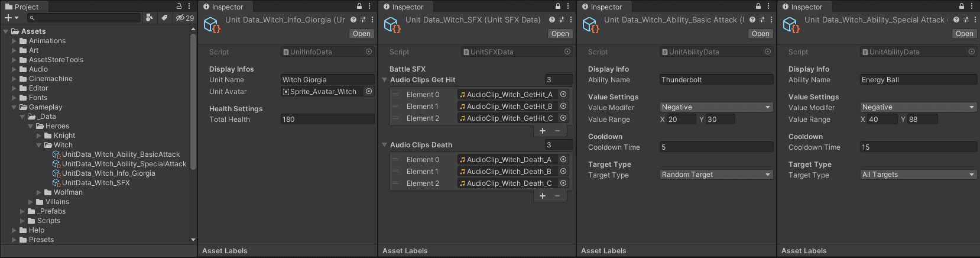Toggle the lock on Witch_Info_Giorgia inspector
The height and width of the screenshot is (258, 980).
[359, 6]
